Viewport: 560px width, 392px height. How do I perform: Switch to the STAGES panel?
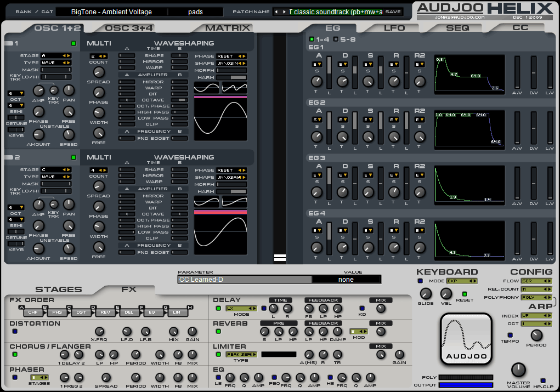[59, 289]
